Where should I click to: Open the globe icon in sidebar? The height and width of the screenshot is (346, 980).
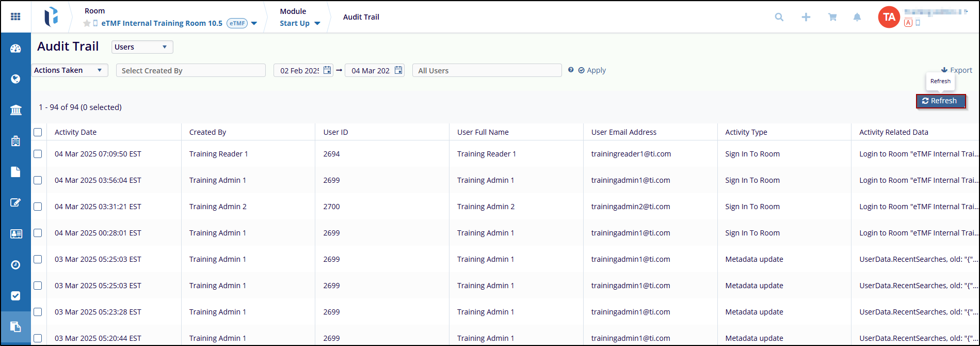tap(15, 79)
